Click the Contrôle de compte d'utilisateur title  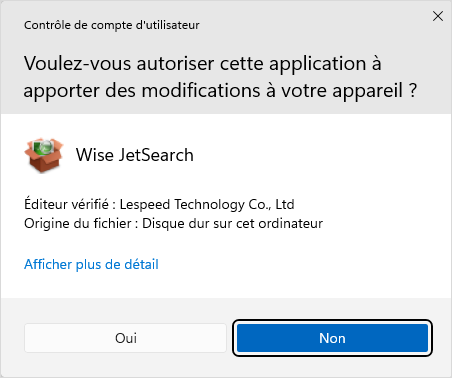[112, 25]
